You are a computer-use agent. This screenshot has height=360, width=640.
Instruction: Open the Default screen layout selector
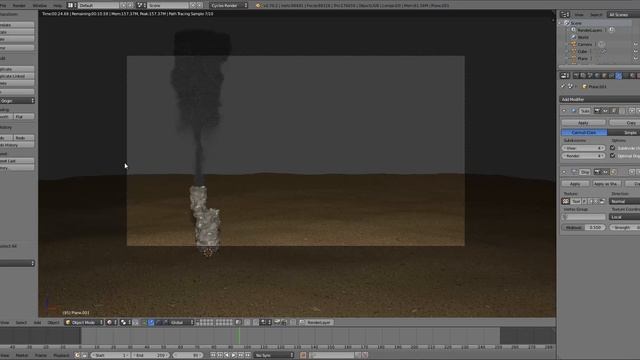[x=98, y=5]
